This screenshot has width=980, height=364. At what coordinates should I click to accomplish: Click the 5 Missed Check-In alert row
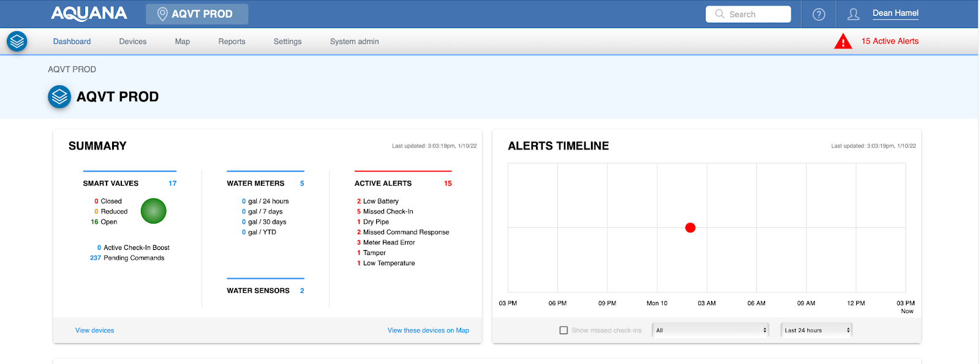(385, 211)
